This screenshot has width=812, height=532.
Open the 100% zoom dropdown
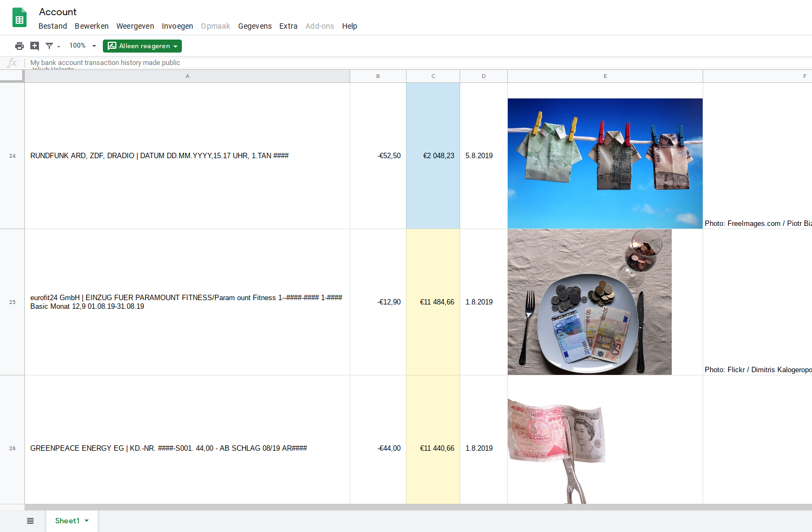point(82,46)
